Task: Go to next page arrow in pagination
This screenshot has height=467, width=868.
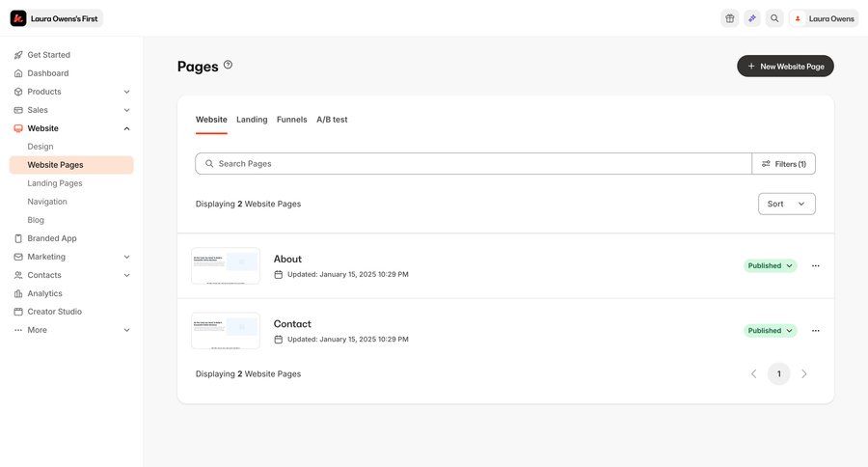Action: point(804,374)
